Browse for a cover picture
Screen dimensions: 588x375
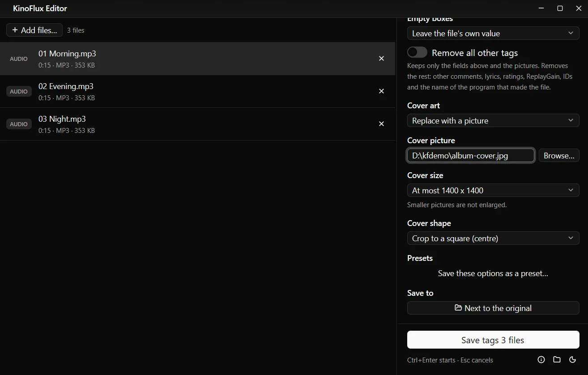tap(559, 155)
